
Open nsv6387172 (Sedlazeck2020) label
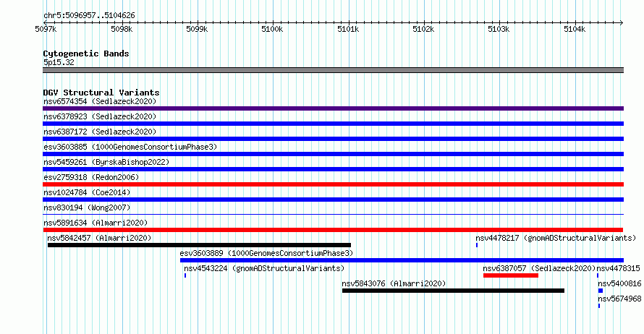100,132
